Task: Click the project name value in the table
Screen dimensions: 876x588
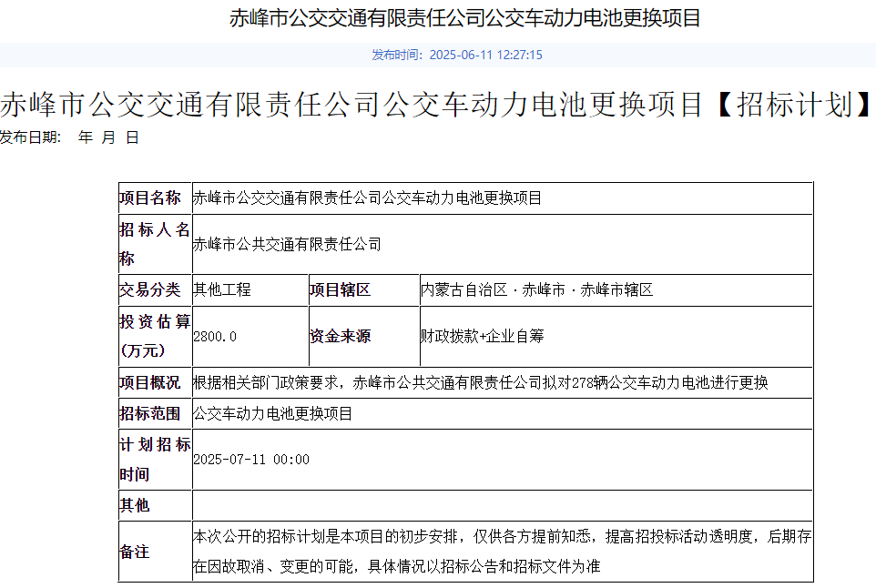Action: pyautogui.click(x=367, y=198)
